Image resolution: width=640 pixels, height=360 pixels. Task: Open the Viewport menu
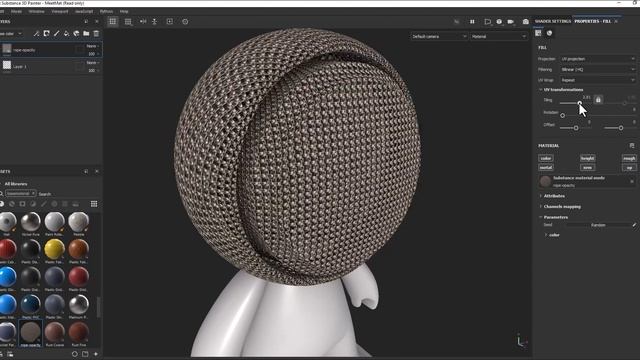coord(60,11)
